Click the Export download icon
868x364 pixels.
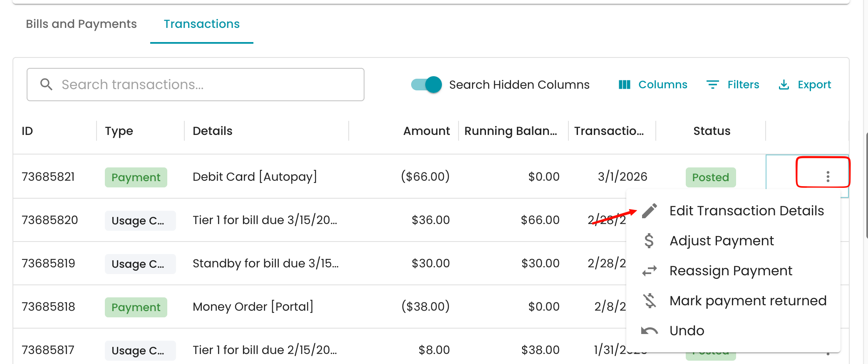tap(784, 85)
